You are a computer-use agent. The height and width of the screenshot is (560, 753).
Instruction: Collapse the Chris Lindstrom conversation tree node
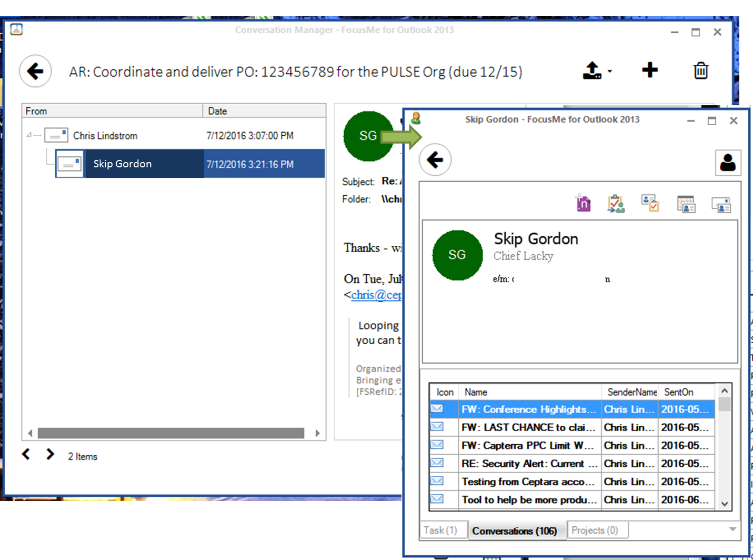(29, 135)
